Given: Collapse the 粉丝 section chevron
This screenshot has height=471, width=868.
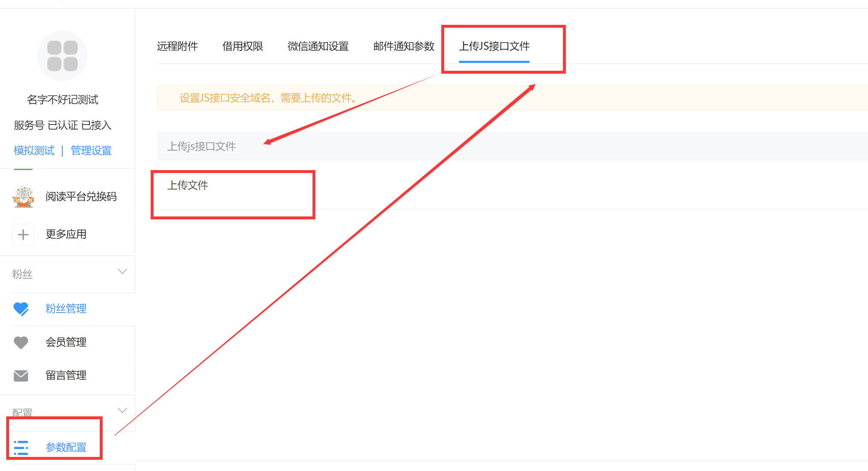Looking at the screenshot, I should pyautogui.click(x=123, y=272).
